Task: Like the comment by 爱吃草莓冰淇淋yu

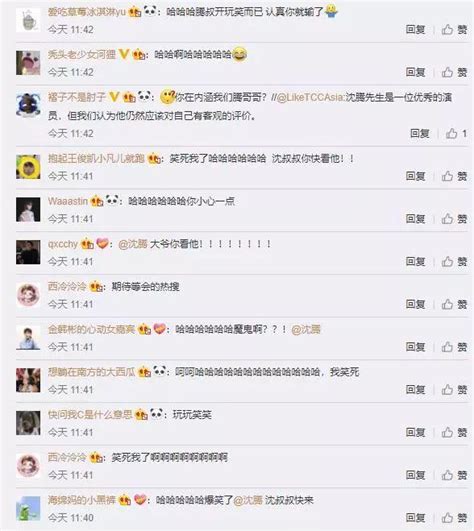Action: pyautogui.click(x=454, y=29)
